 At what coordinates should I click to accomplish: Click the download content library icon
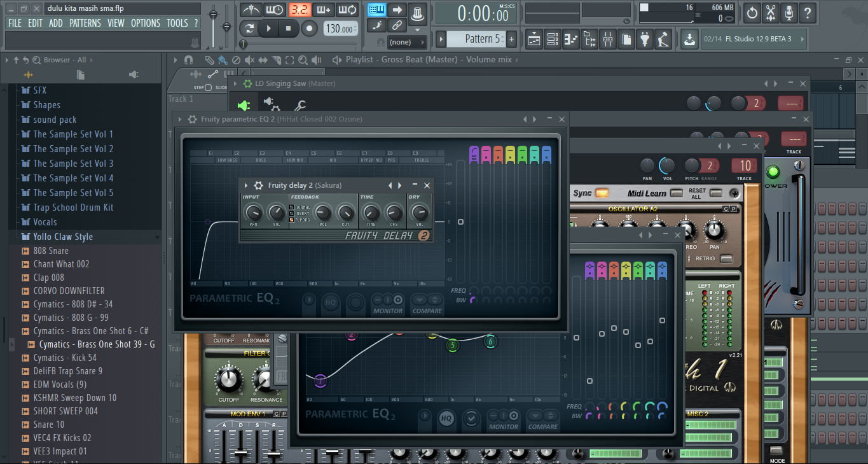(689, 39)
